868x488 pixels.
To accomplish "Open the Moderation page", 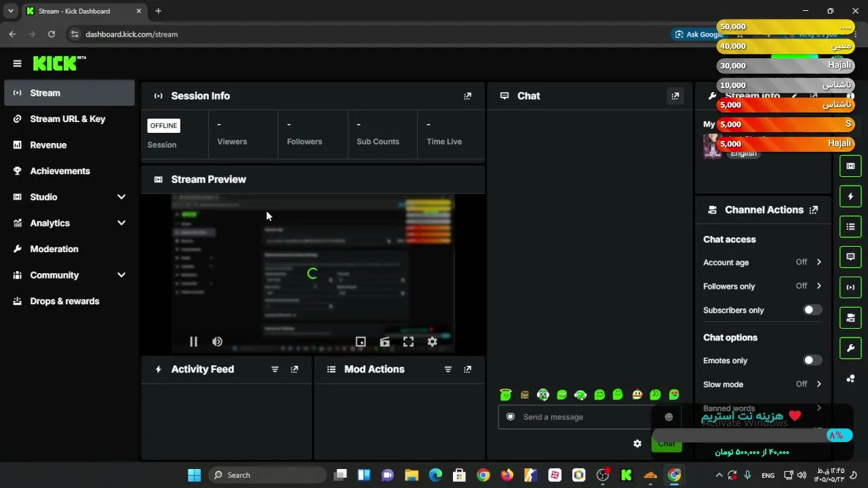I will (x=69, y=249).
